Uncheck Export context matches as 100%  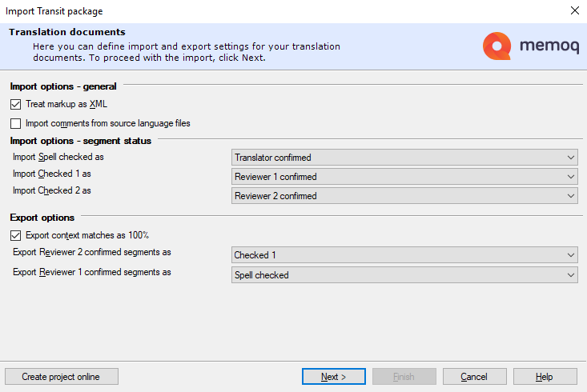pos(16,235)
